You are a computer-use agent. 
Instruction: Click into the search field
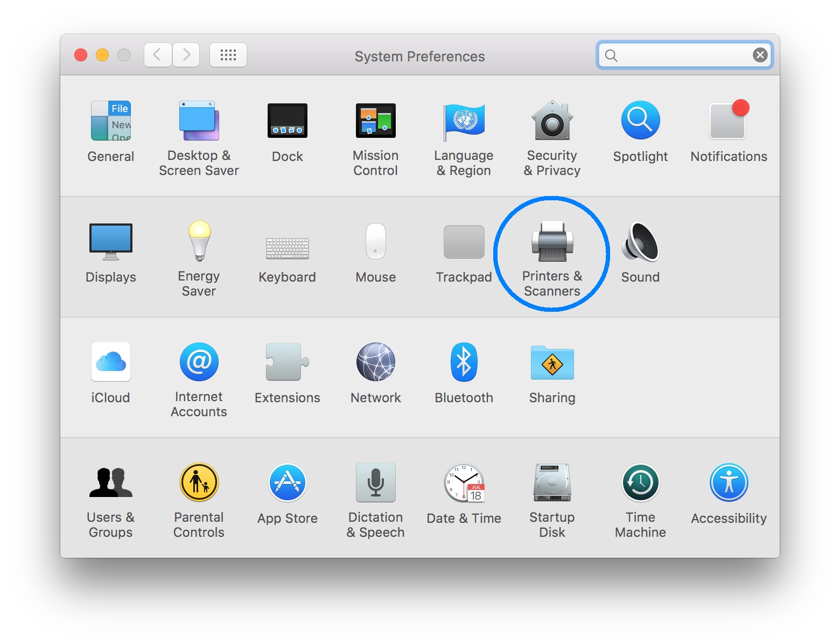pos(685,55)
